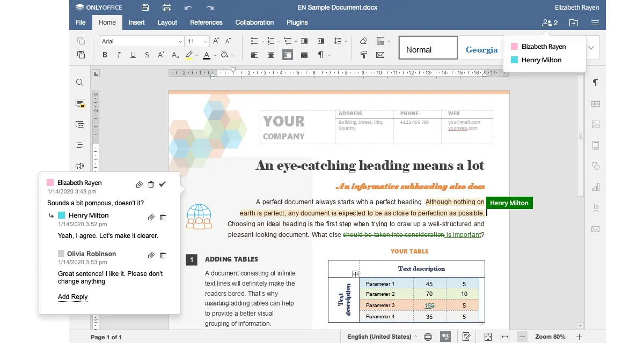Click the Copy icon in toolbar
644x343 pixels.
[x=81, y=41]
